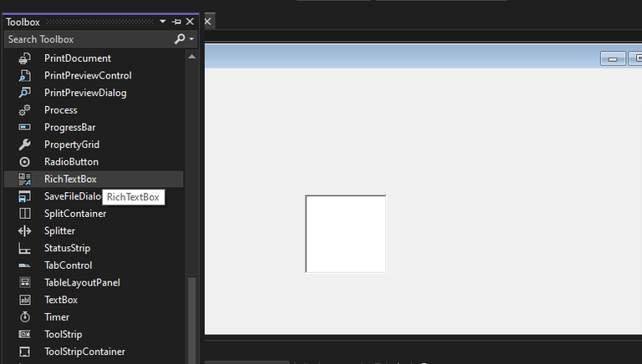
Task: Choose the ToolStrip control
Action: click(94, 335)
